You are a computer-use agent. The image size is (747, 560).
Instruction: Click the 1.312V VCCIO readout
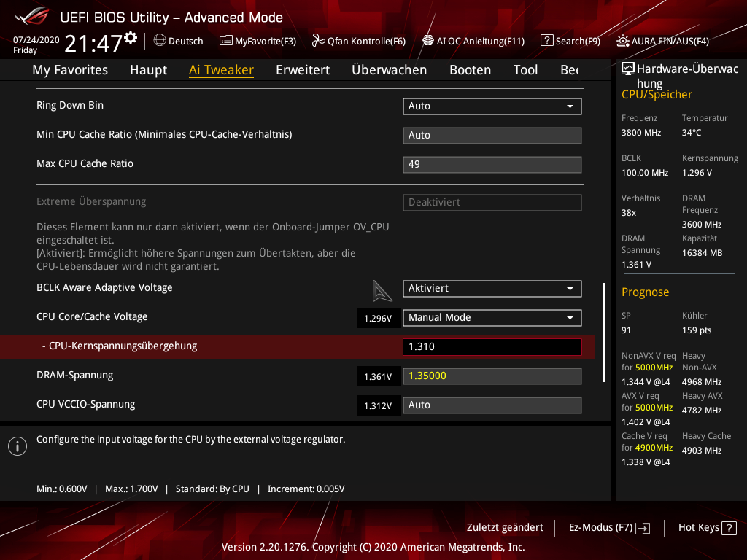tap(379, 405)
